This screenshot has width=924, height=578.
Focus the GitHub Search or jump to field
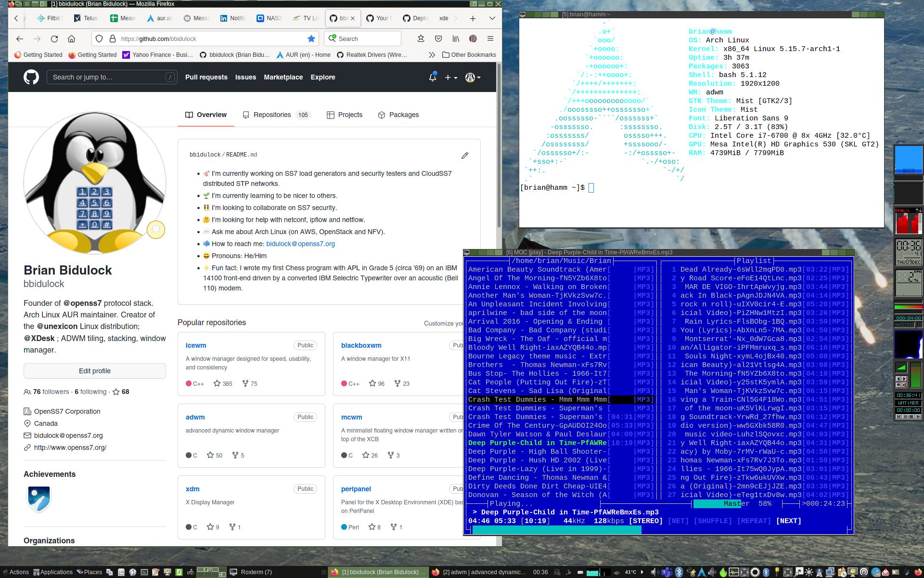[x=112, y=77]
